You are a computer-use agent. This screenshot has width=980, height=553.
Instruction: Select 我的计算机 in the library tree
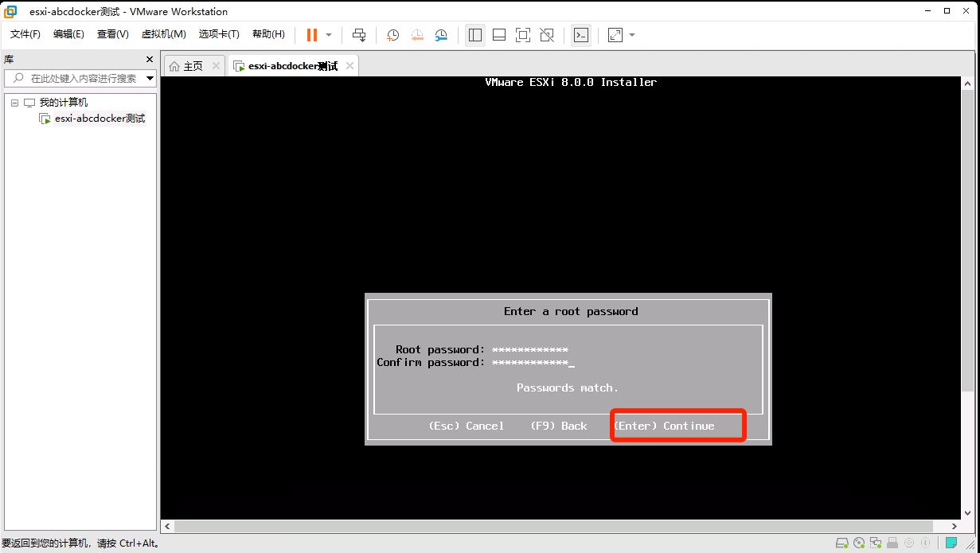point(64,103)
